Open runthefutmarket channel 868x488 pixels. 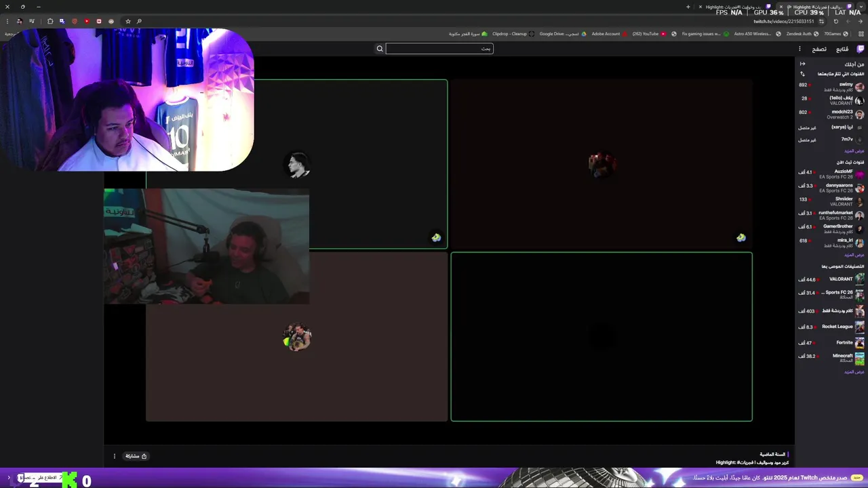[831, 215]
